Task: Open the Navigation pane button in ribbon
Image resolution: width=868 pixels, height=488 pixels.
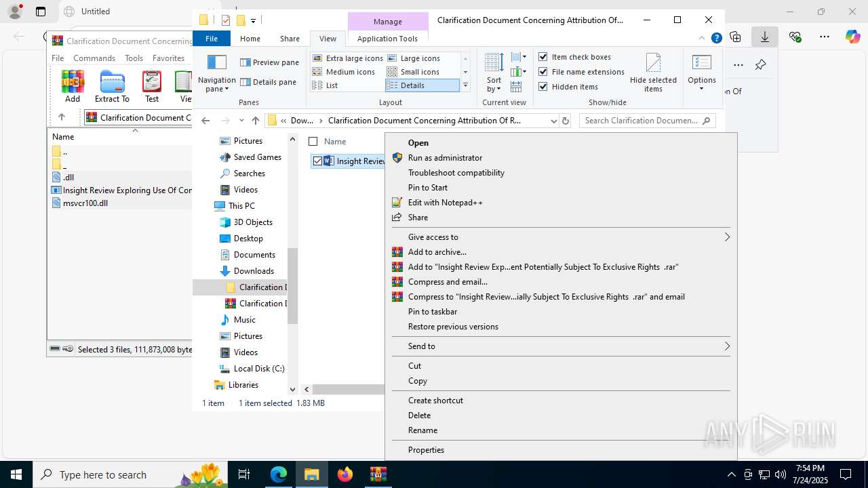Action: click(x=216, y=73)
